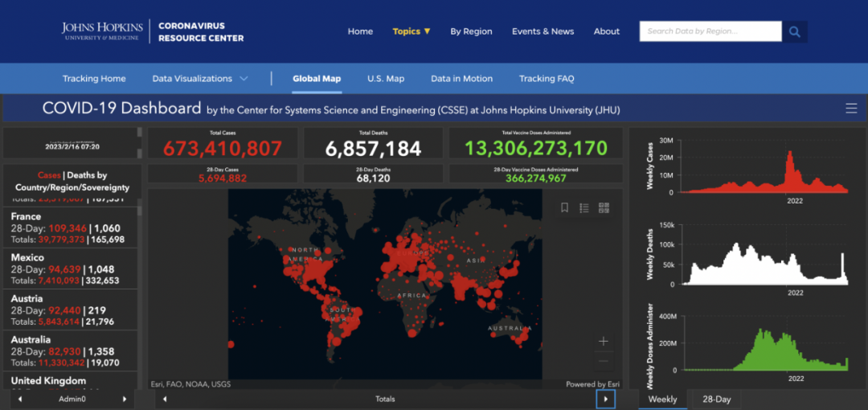Open the dashboard hamburger menu
The width and height of the screenshot is (868, 410).
pos(851,109)
